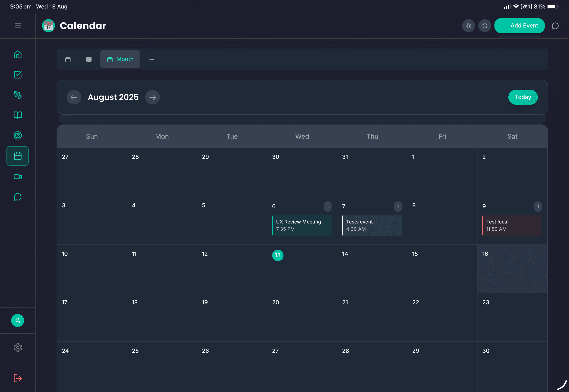The image size is (569, 392).
Task: Open the video meetings sidebar icon
Action: coord(17,176)
